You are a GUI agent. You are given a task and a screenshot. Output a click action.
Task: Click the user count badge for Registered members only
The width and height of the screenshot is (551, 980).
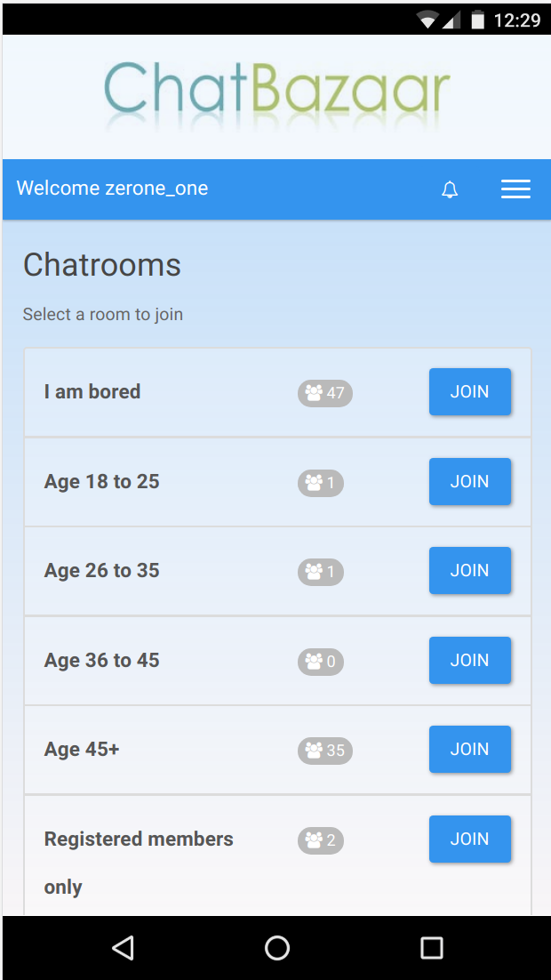(x=321, y=840)
